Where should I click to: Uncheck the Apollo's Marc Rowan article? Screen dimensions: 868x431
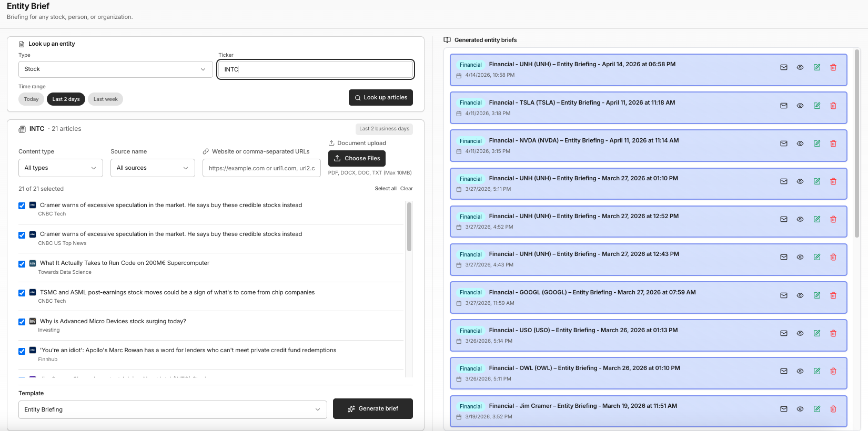(x=22, y=351)
